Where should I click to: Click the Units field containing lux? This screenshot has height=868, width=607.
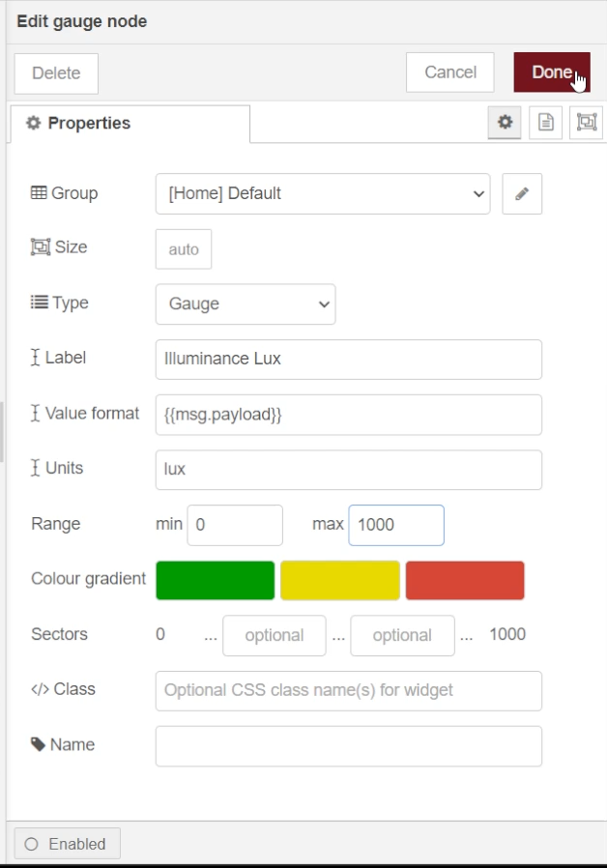[x=348, y=470]
